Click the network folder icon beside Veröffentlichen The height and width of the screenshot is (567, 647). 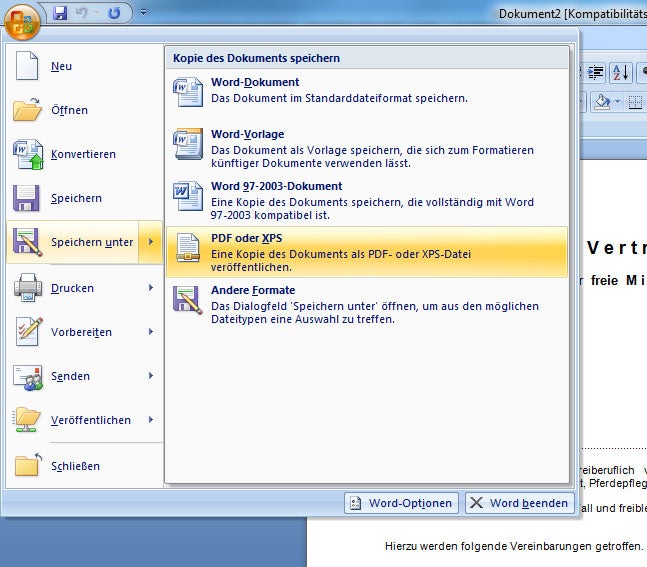coord(27,420)
